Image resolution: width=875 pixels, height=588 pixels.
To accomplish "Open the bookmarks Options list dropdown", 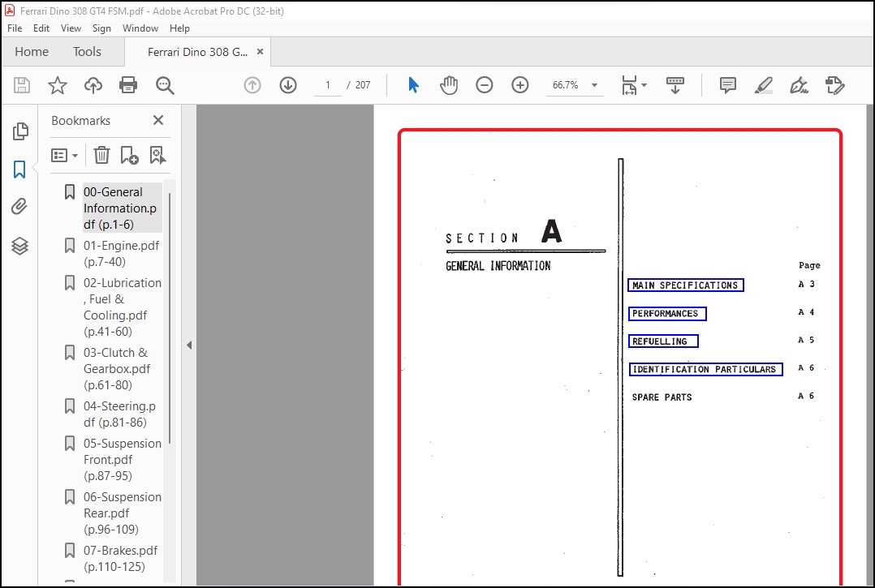I will [64, 155].
